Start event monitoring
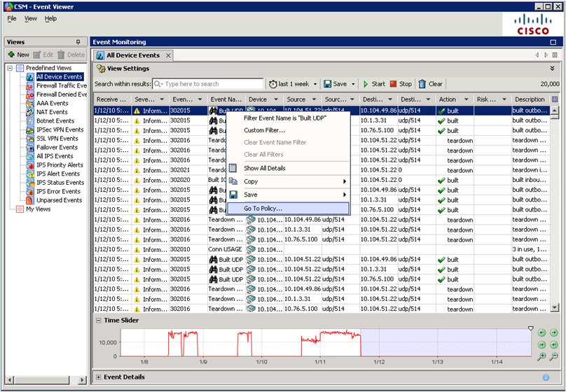This screenshot has height=392, width=566. coord(374,84)
